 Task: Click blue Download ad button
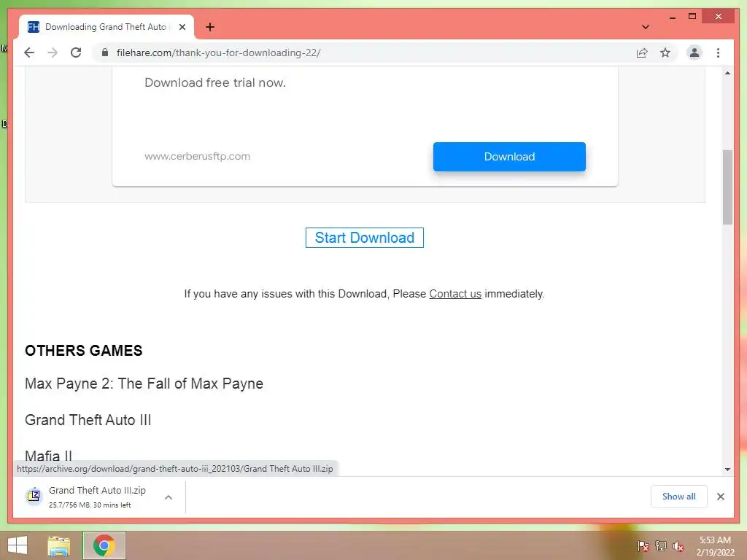(x=509, y=157)
